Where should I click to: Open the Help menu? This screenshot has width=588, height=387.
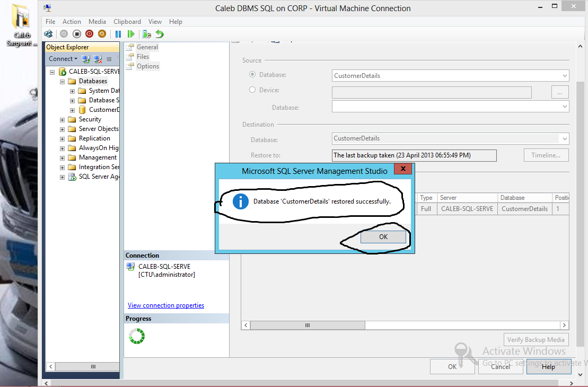click(175, 22)
